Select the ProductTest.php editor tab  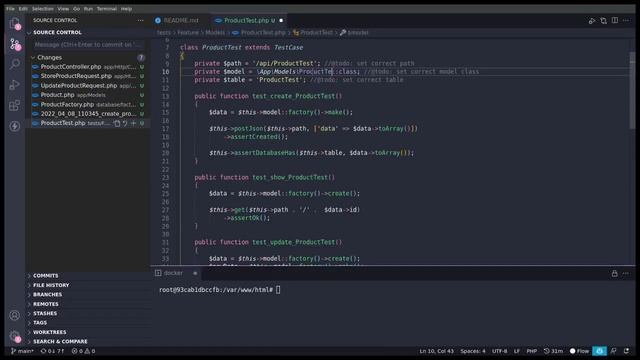250,20
